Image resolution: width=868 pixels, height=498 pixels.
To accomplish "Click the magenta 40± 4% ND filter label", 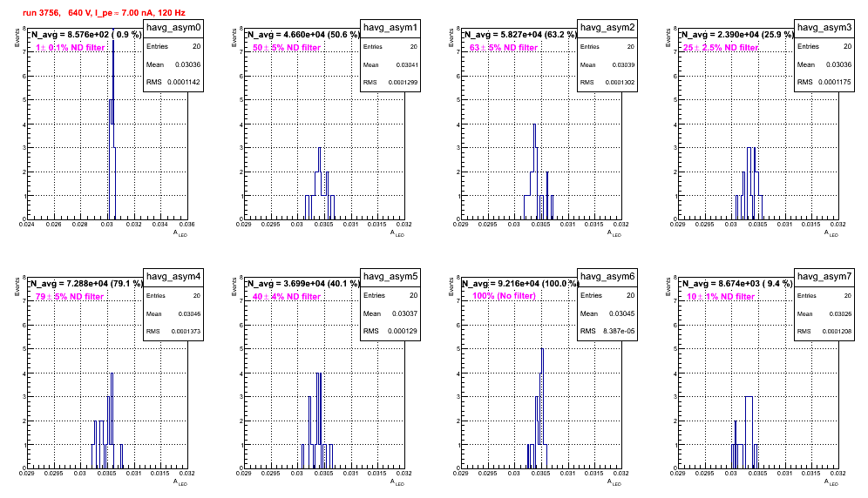I will pos(287,297).
